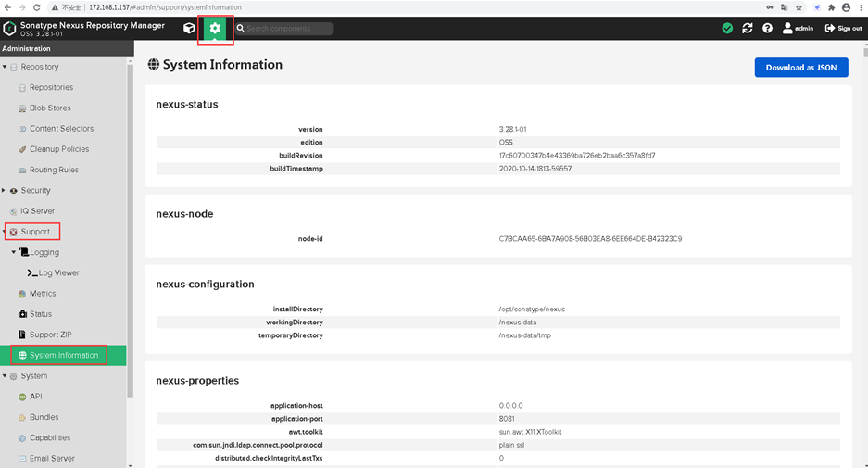Click the installDirectory path /opt/sonatype/nexus
This screenshot has width=868, height=468.
(532, 310)
